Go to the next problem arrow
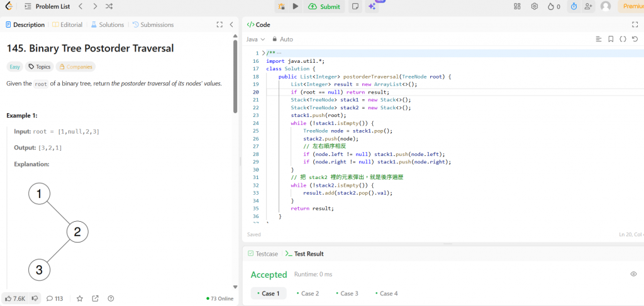This screenshot has height=306, width=644. (x=96, y=6)
